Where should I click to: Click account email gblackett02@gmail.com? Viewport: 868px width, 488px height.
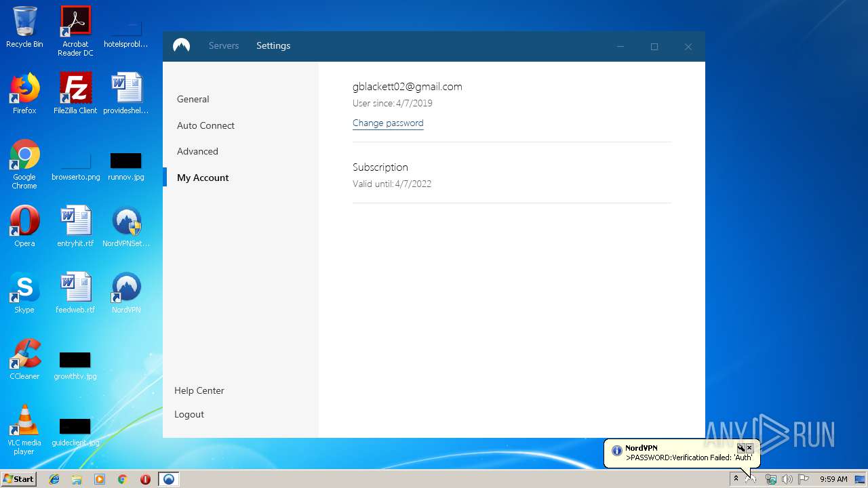point(408,87)
